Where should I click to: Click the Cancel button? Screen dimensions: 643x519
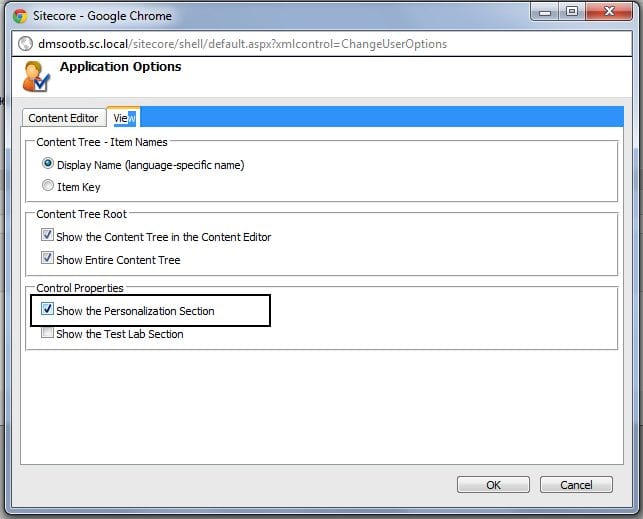click(x=576, y=485)
